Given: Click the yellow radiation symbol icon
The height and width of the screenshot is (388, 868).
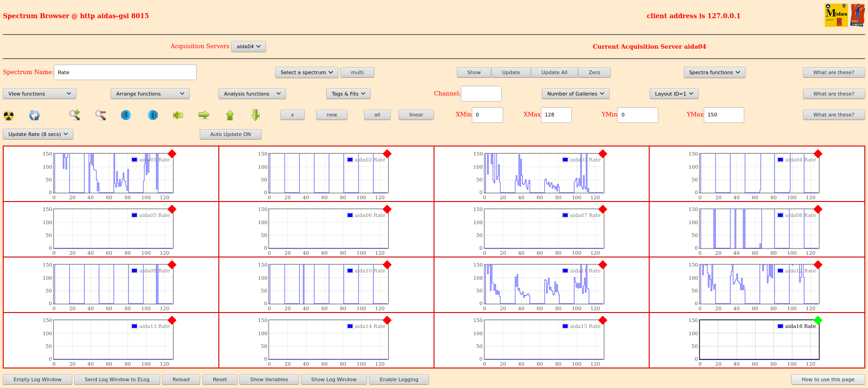Looking at the screenshot, I should click(x=9, y=116).
